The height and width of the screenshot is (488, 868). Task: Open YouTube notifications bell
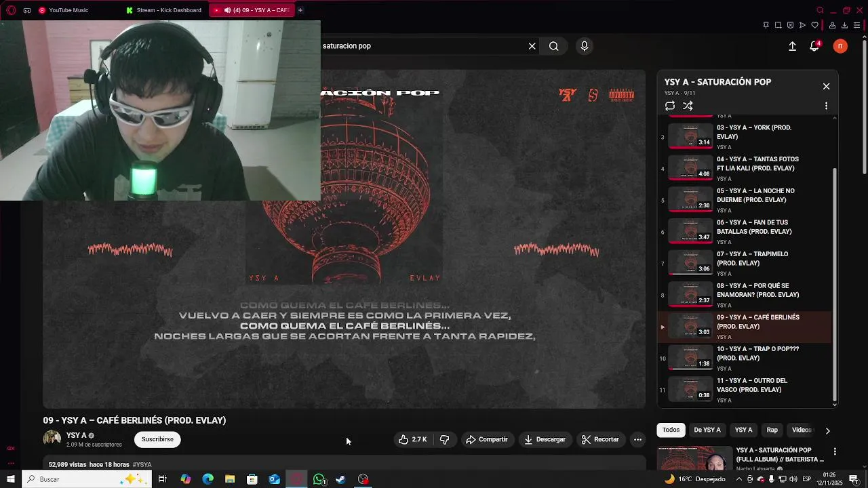point(814,46)
